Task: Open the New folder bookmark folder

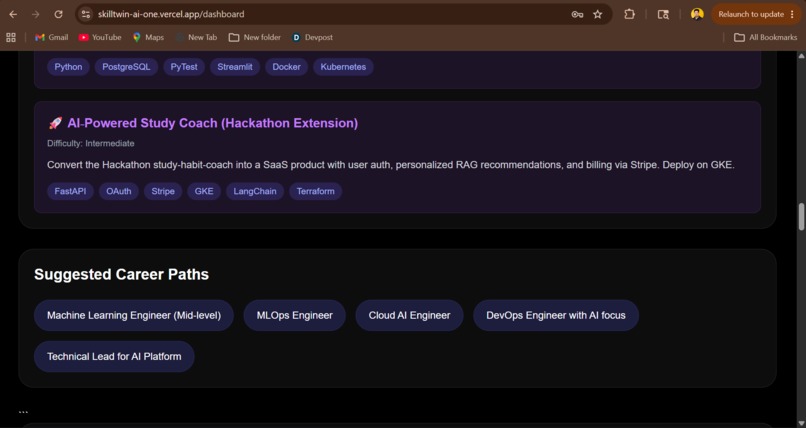Action: point(255,38)
